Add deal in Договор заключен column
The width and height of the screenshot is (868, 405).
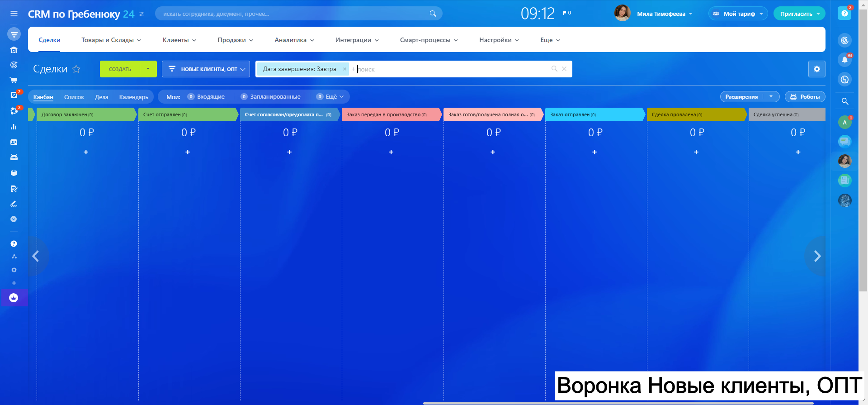point(86,152)
